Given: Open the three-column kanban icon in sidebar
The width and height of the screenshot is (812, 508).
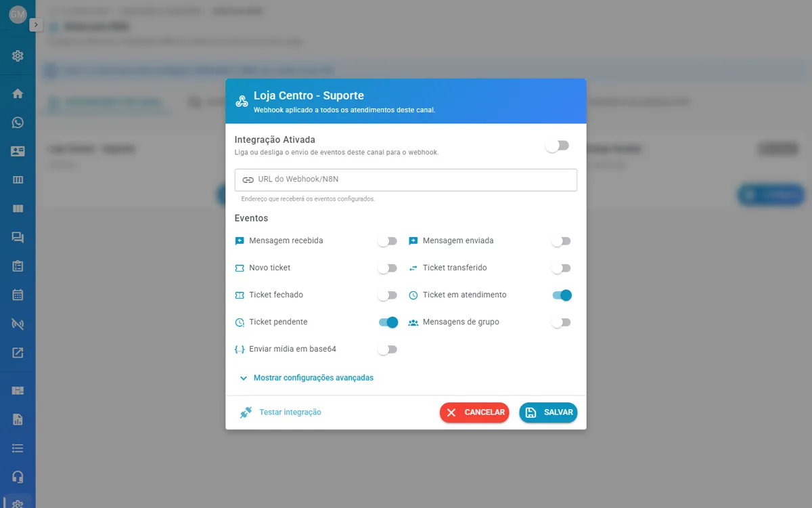Looking at the screenshot, I should 18,179.
